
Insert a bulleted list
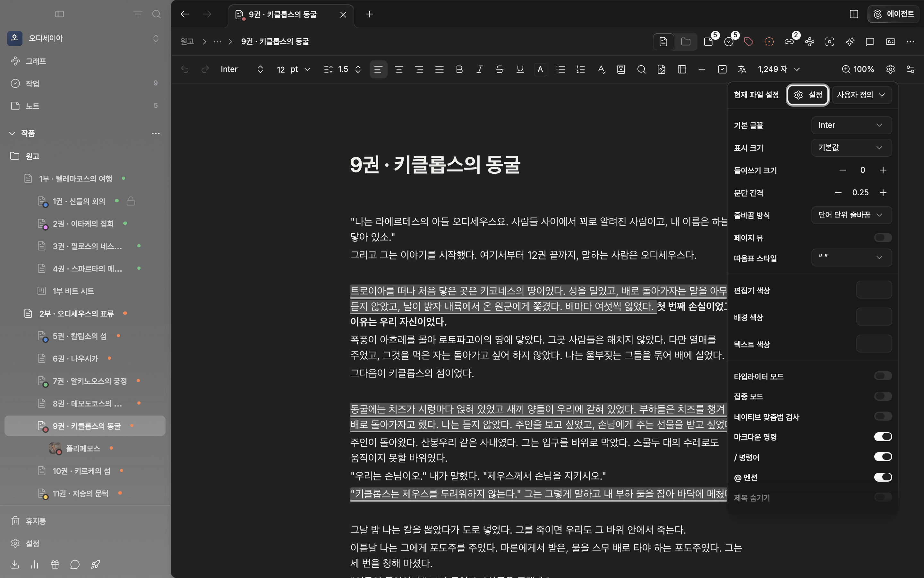(x=560, y=69)
